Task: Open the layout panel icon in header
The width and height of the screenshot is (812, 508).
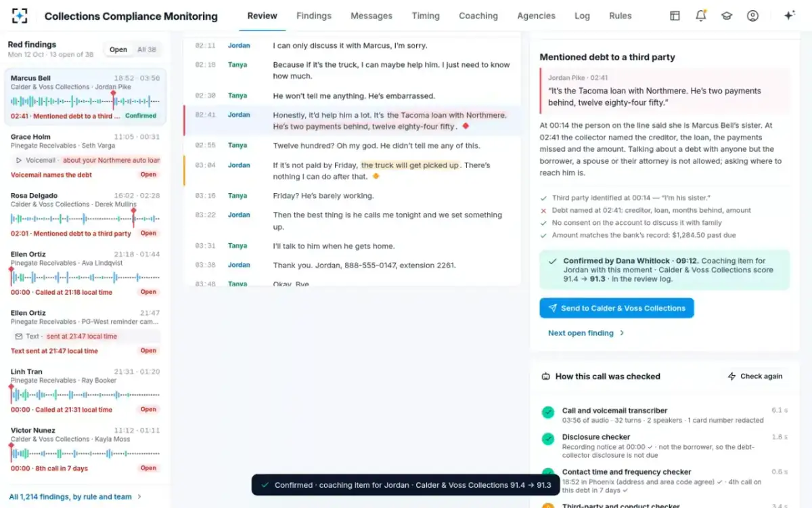Action: pos(675,16)
